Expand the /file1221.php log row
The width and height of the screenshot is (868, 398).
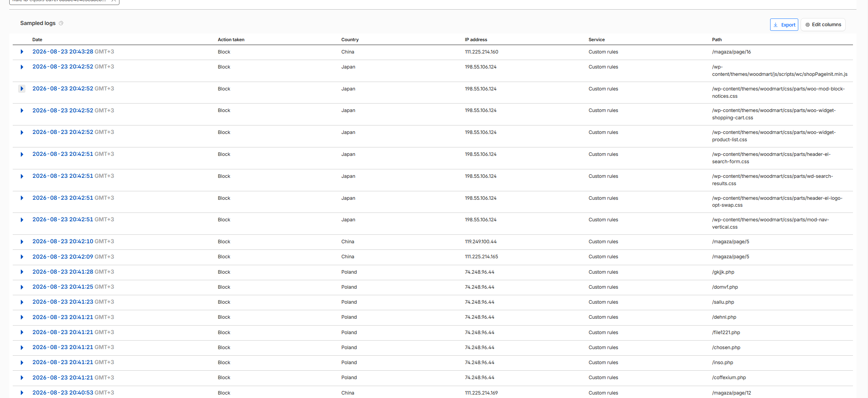(x=22, y=332)
